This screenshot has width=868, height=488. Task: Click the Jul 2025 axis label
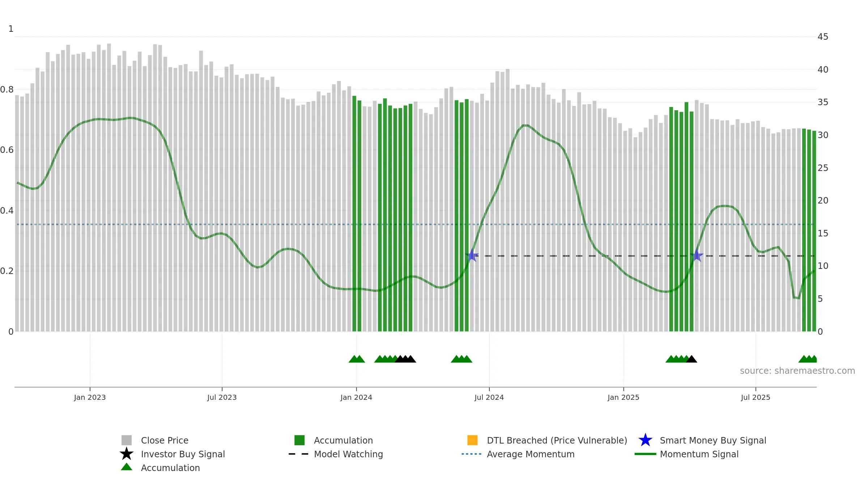pos(756,397)
